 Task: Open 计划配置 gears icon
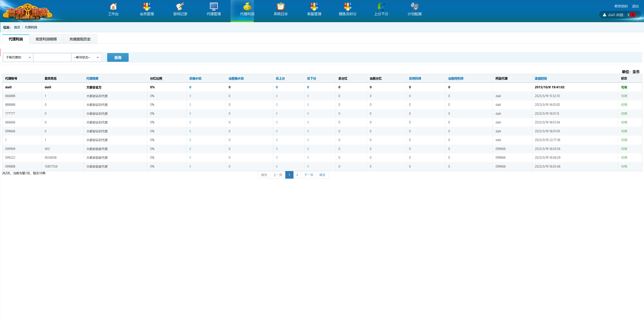click(415, 7)
